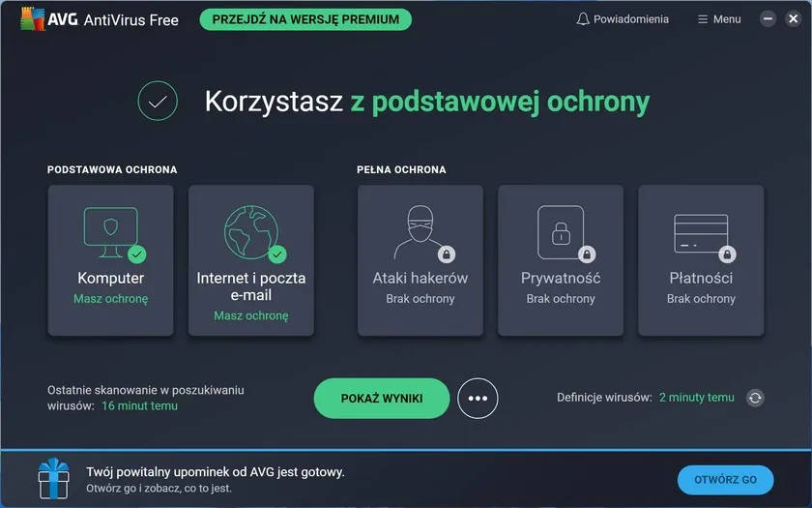Click the lock badge on Prywatność
Viewport: 812px width, 508px height.
click(587, 254)
